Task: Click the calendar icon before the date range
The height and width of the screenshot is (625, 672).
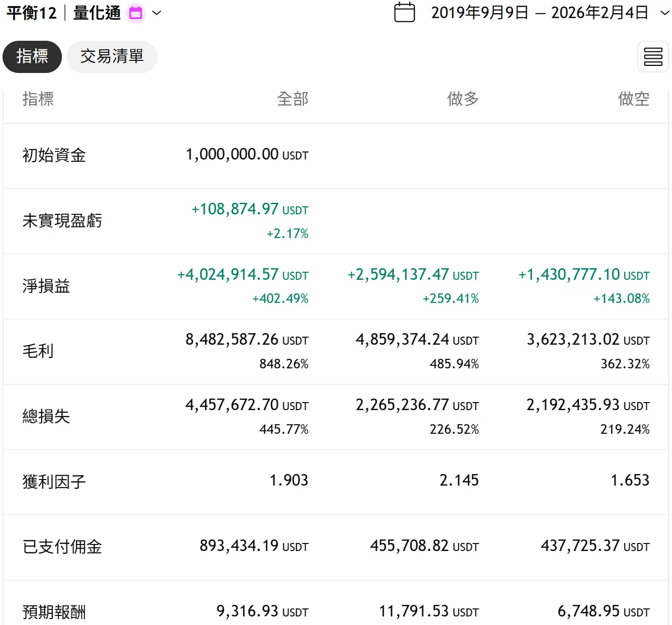Action: point(404,13)
